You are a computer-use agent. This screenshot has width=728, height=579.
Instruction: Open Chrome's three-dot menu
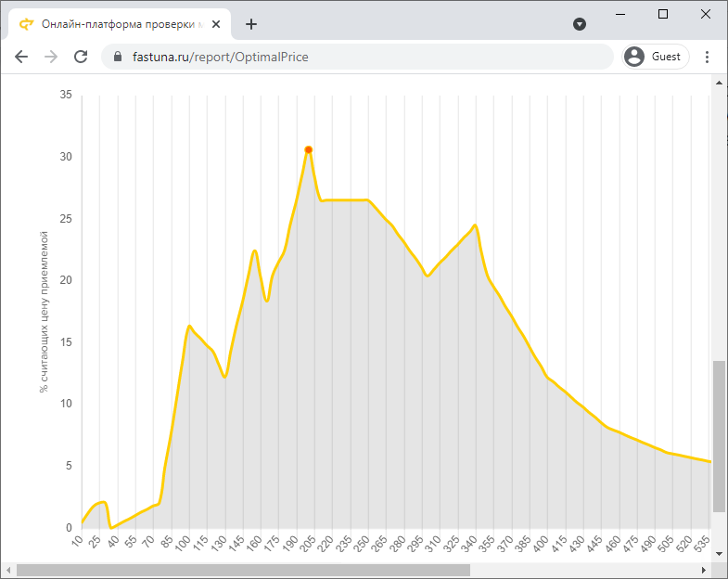point(707,57)
